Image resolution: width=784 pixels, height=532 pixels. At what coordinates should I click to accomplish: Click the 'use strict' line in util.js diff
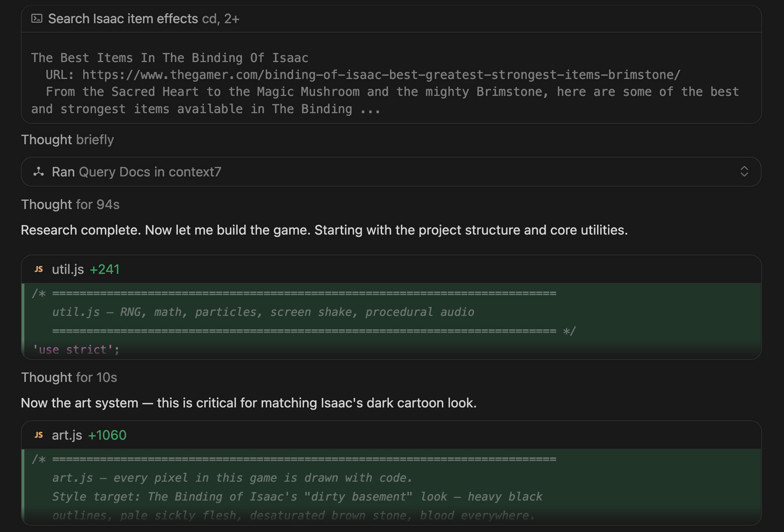coord(76,349)
